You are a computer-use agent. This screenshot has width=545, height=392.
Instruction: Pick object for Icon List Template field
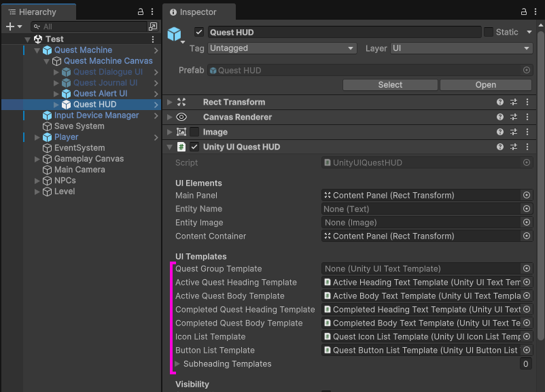click(x=527, y=337)
